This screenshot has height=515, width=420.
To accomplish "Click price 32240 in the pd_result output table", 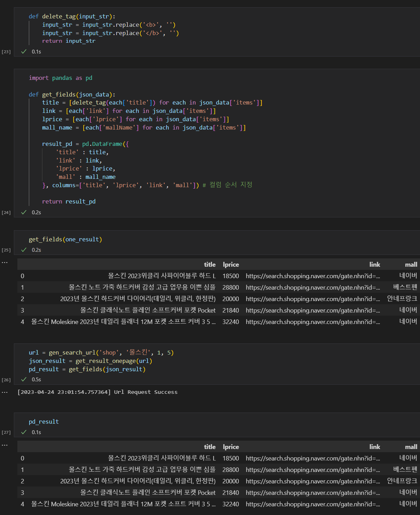I will point(231,504).
